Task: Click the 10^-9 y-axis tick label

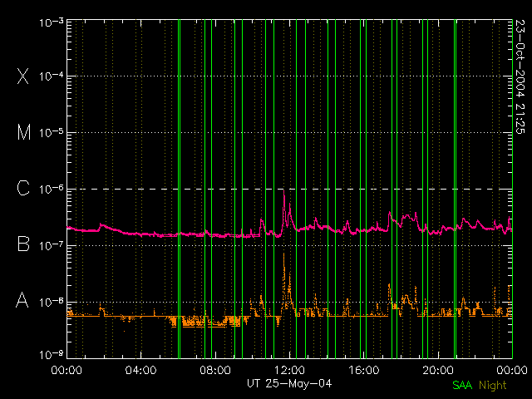Action: coord(52,355)
